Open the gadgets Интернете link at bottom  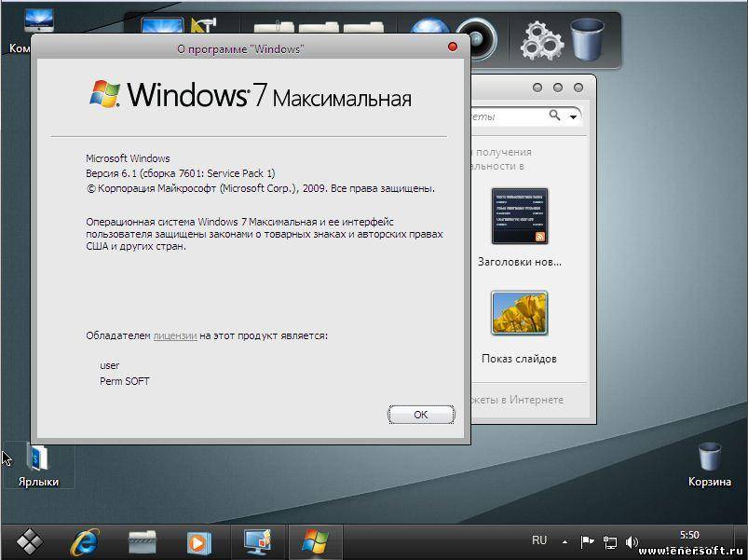tap(518, 400)
